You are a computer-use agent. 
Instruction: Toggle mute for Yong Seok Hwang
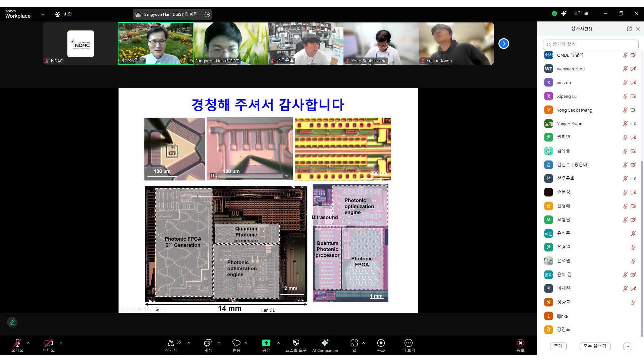coord(625,110)
